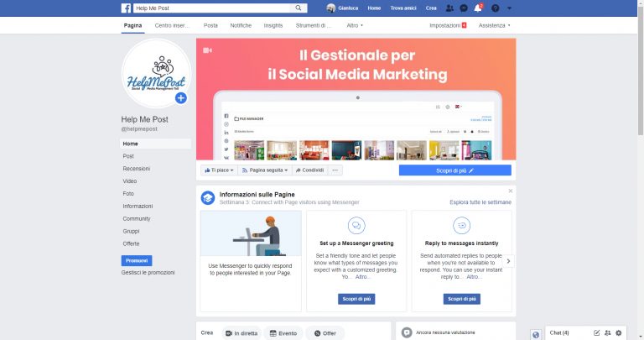The height and width of the screenshot is (340, 644).
Task: Close the Informazioni sulle Pagine panel
Action: (x=511, y=191)
